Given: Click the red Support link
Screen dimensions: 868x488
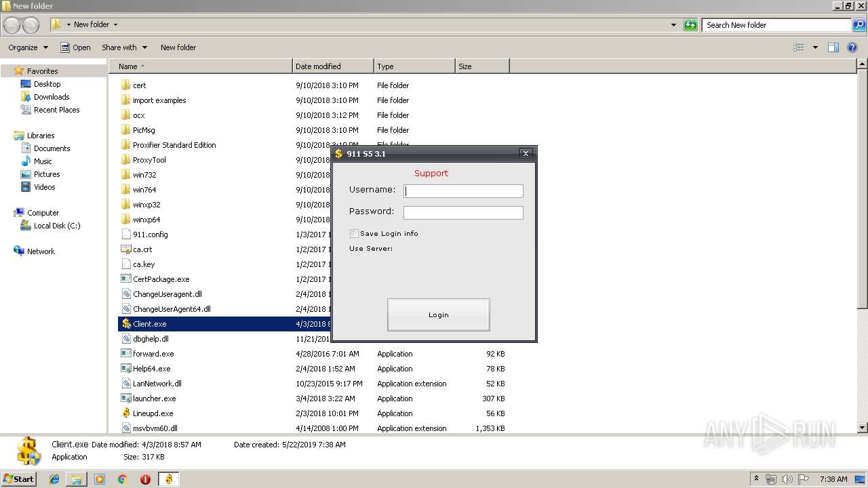Looking at the screenshot, I should [x=431, y=173].
